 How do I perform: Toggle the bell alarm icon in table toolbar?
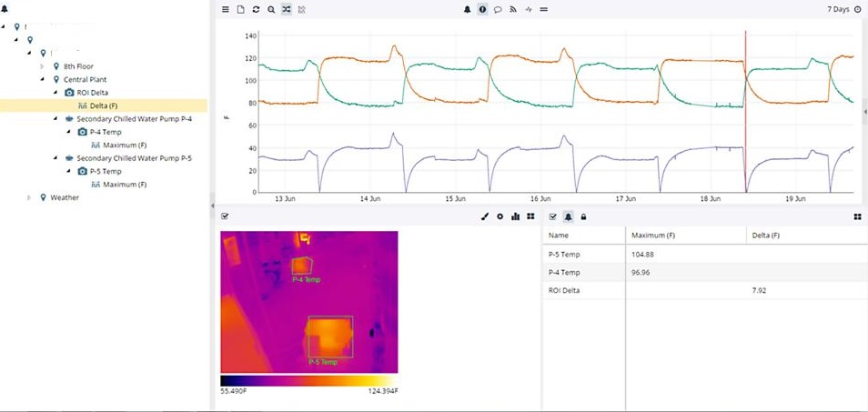(x=568, y=216)
